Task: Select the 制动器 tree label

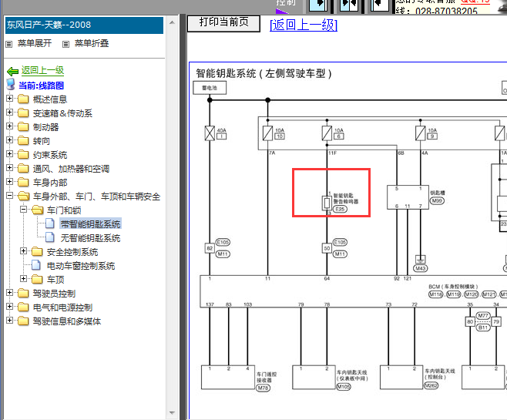Action: 45,127
